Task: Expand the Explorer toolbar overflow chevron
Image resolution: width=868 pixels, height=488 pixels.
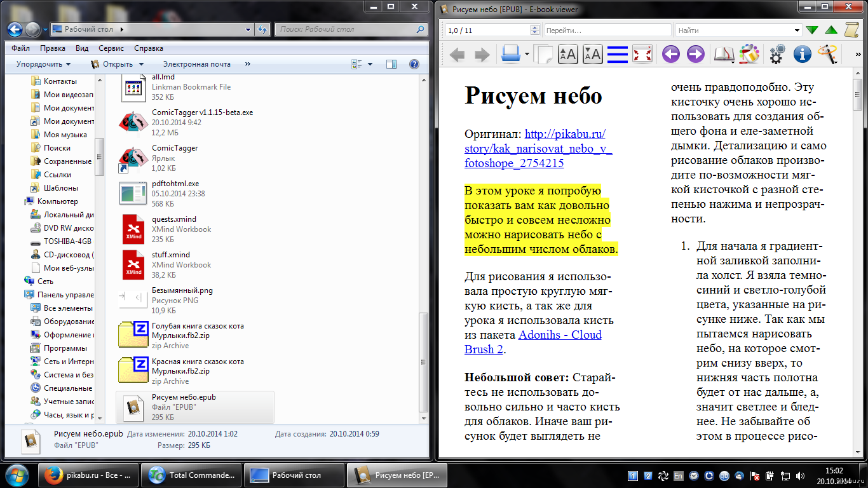Action: pyautogui.click(x=247, y=64)
